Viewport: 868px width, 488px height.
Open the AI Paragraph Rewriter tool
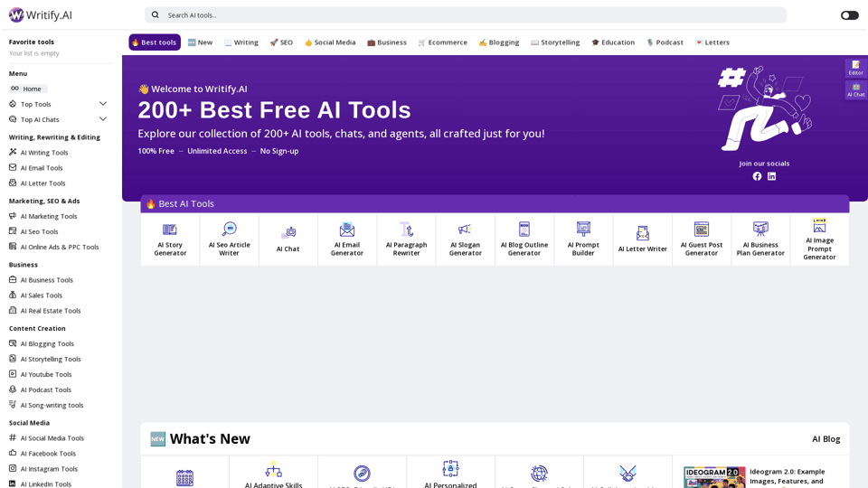pos(406,239)
